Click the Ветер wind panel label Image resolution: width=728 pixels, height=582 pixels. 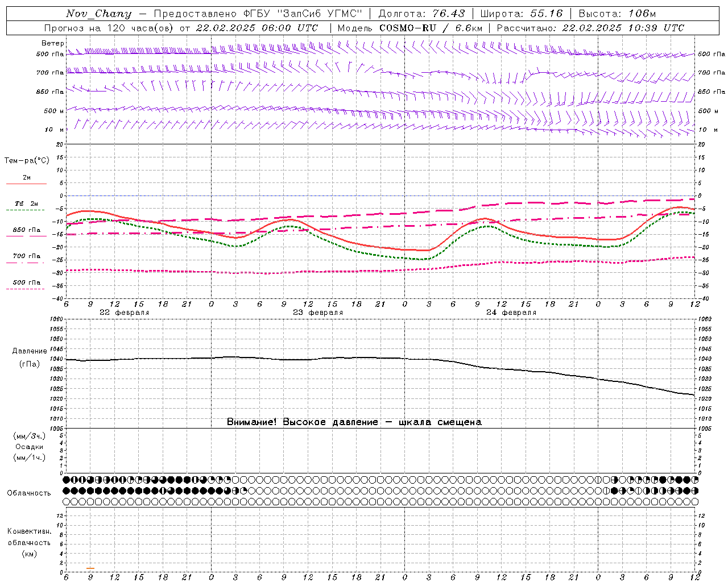(x=53, y=43)
